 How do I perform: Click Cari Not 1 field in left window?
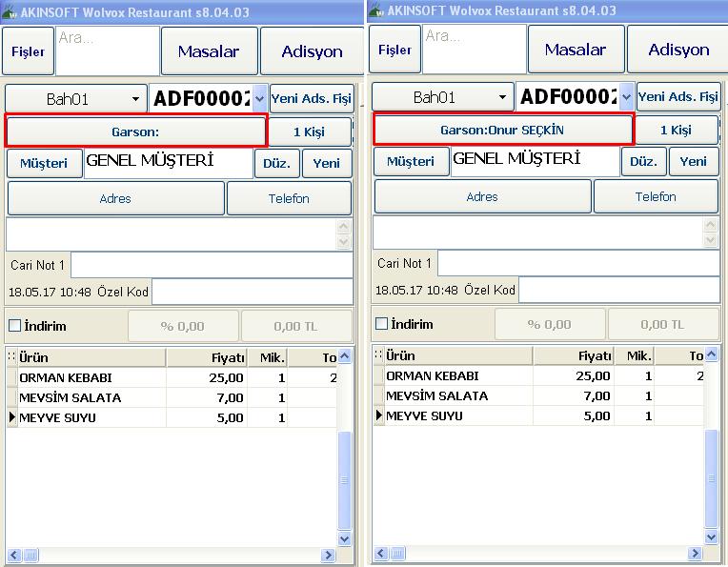pyautogui.click(x=212, y=265)
